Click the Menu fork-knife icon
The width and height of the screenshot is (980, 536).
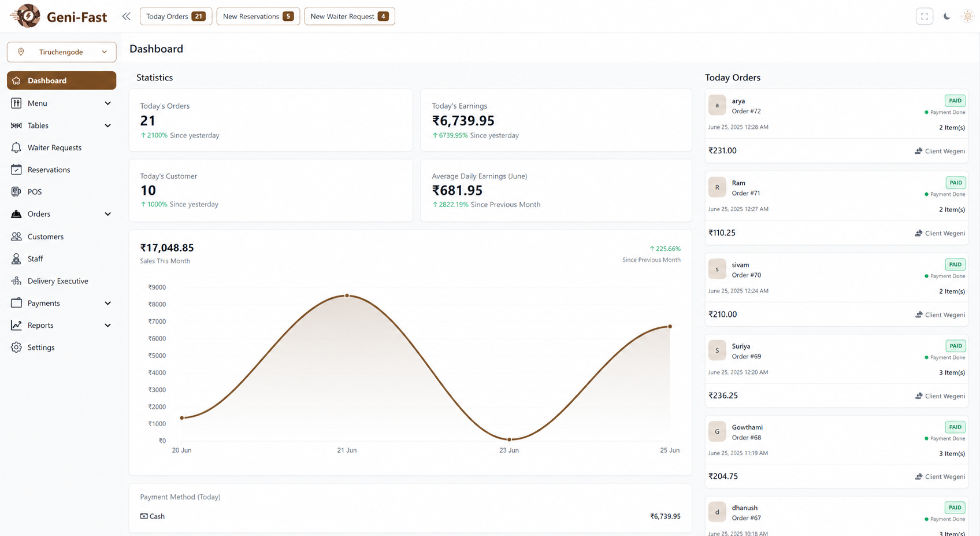click(16, 103)
